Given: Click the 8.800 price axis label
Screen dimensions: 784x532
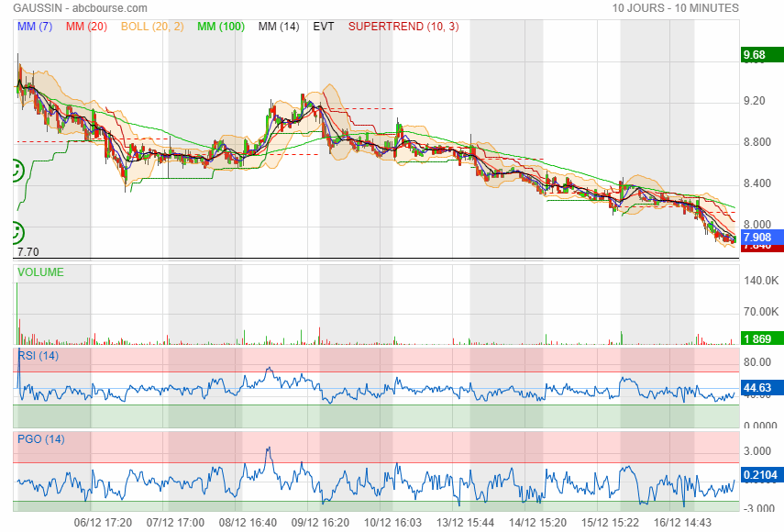Looking at the screenshot, I should pyautogui.click(x=757, y=142).
